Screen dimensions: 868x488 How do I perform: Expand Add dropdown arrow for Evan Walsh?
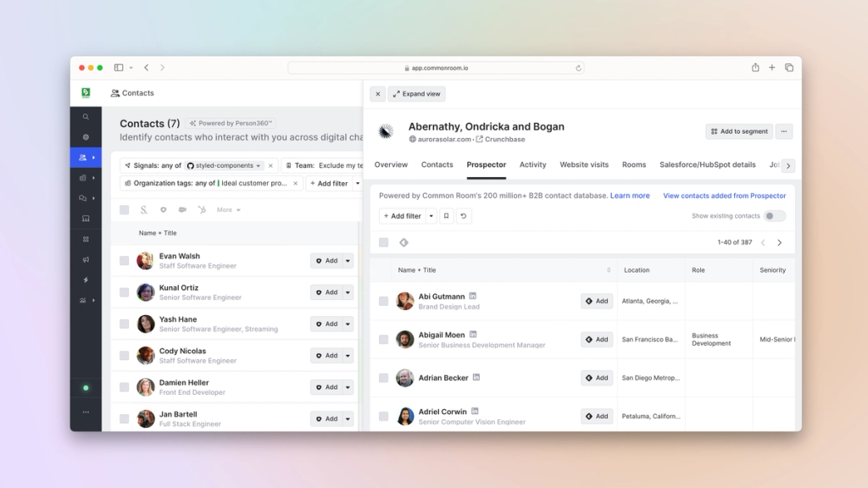[348, 261]
